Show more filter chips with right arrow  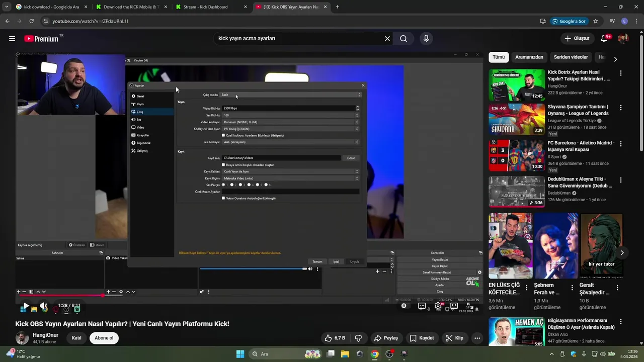coord(615,59)
